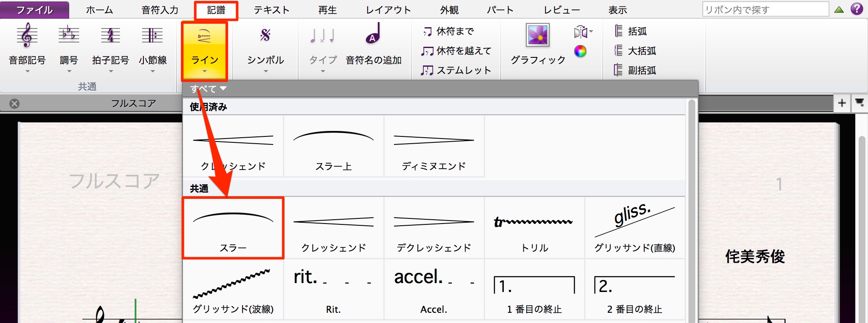Viewport: 868px width, 323px height.
Task: Choose 2 番目の終止 second ending line
Action: (635, 290)
